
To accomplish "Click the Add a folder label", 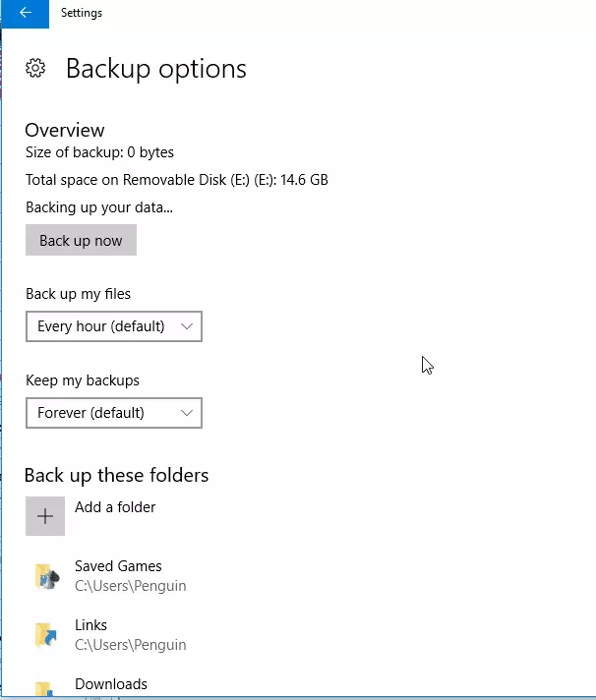I will (115, 507).
